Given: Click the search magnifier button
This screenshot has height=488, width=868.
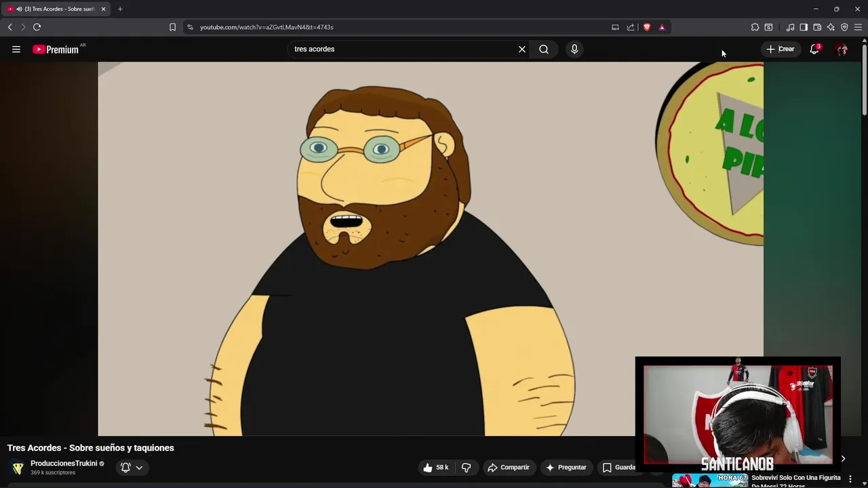Looking at the screenshot, I should pos(544,49).
